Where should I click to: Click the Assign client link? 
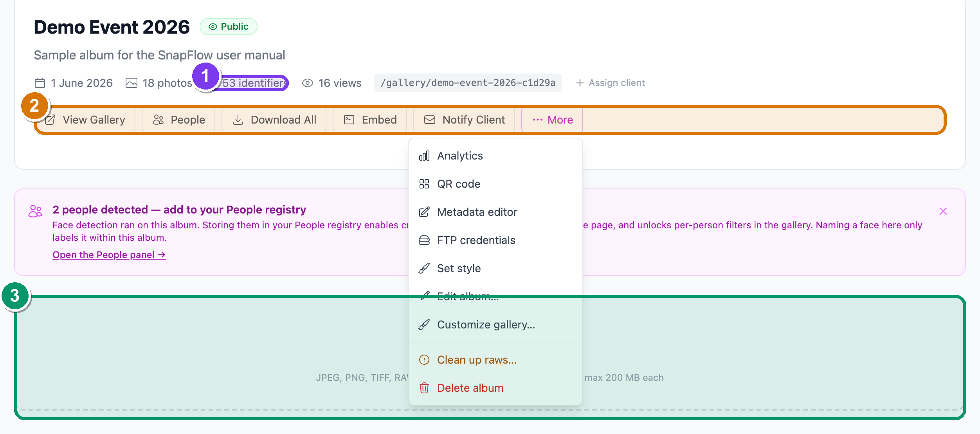point(611,83)
